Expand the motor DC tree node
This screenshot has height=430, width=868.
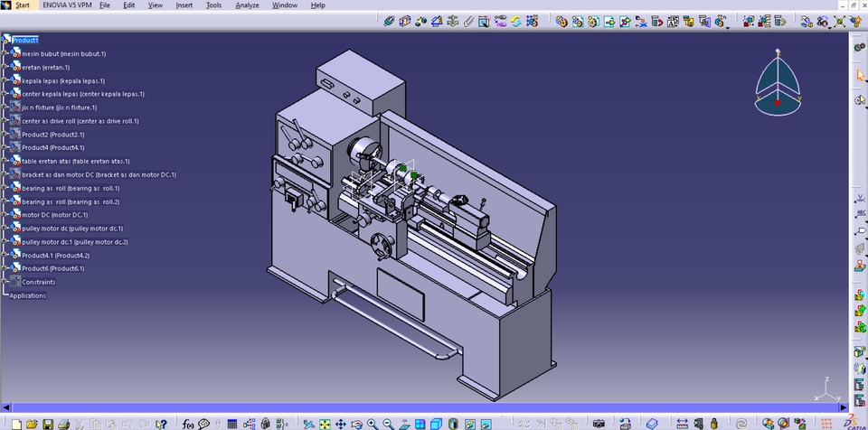click(x=5, y=215)
